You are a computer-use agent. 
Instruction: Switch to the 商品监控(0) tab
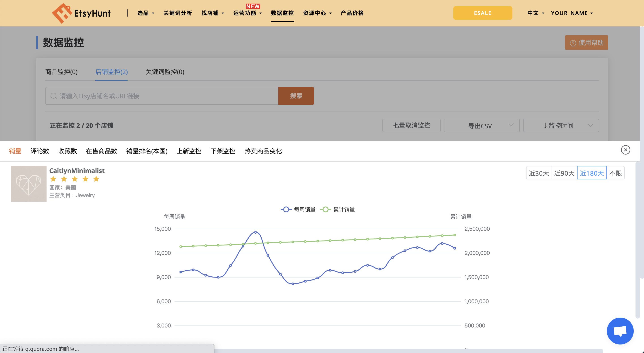tap(61, 72)
